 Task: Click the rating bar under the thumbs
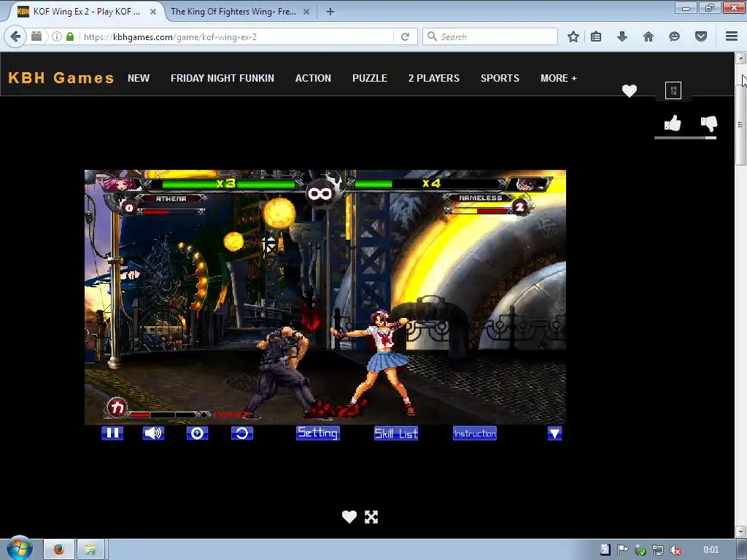pos(685,138)
